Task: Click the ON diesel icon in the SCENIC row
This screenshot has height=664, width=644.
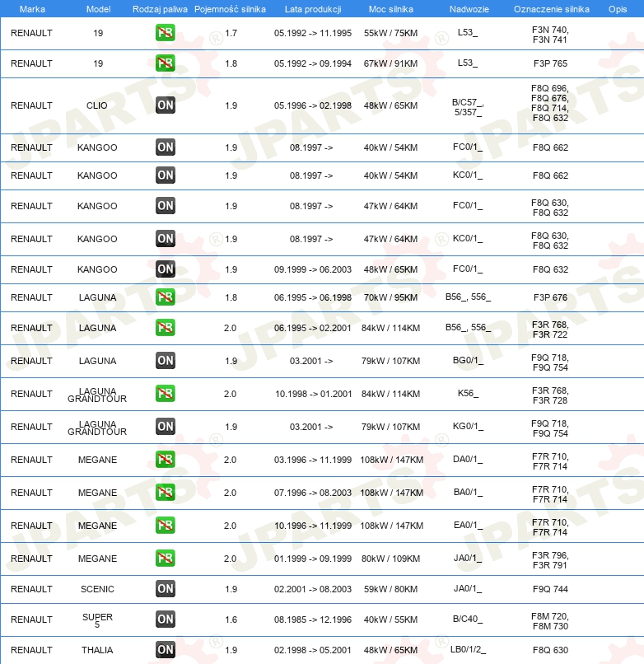Action: tap(165, 589)
